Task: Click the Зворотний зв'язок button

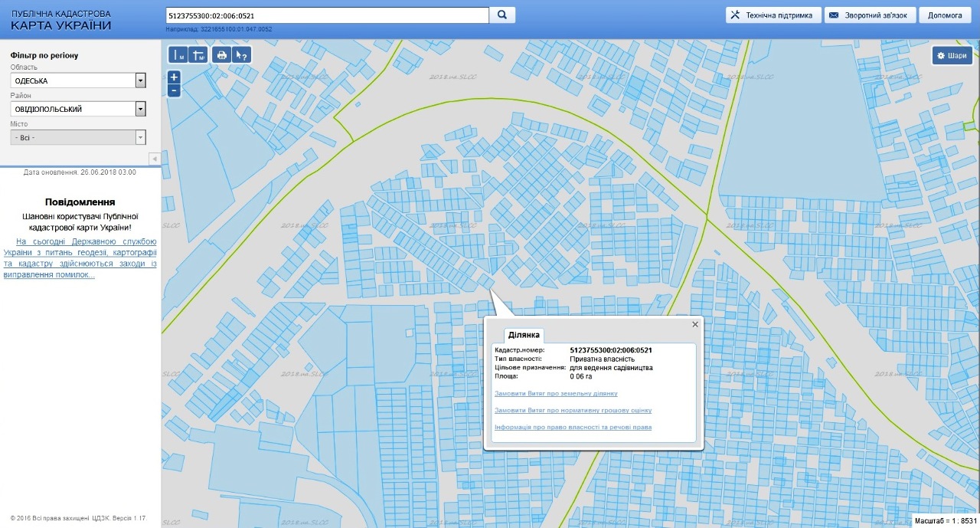Action: tap(871, 15)
